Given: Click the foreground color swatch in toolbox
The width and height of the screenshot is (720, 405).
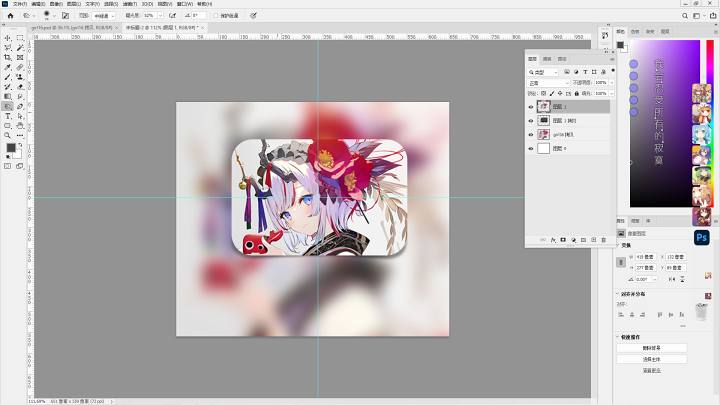Looking at the screenshot, I should click(11, 148).
